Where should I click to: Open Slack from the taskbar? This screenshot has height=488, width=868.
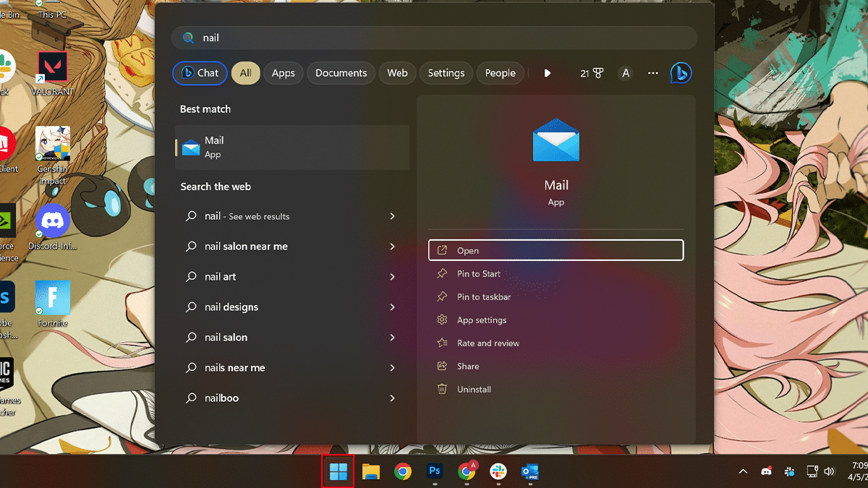pos(498,472)
